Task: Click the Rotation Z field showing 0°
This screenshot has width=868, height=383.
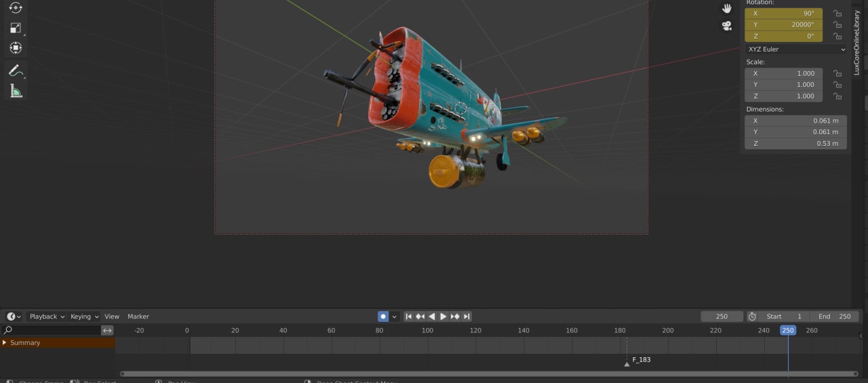Action: point(783,37)
